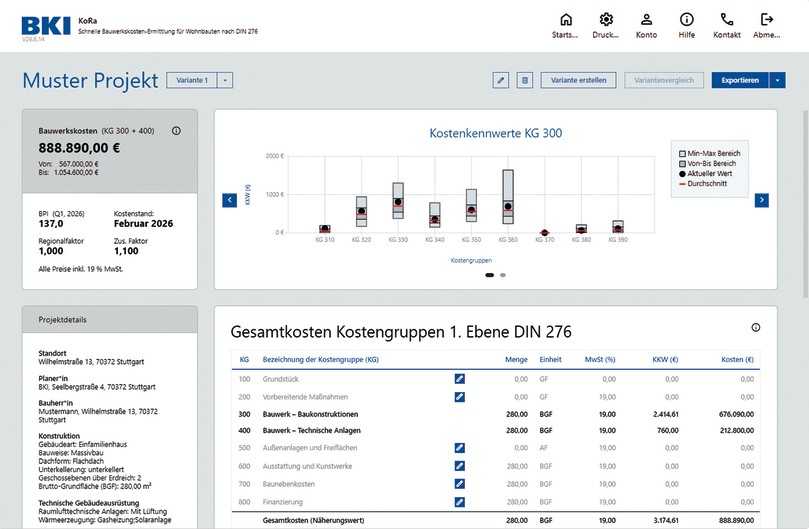
Task: Click the Regionalfaktor value 1,000
Action: (x=51, y=251)
